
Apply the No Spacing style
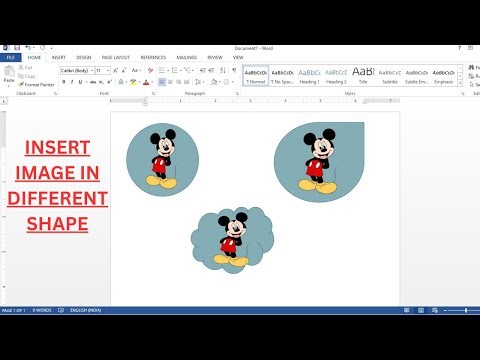tap(282, 76)
